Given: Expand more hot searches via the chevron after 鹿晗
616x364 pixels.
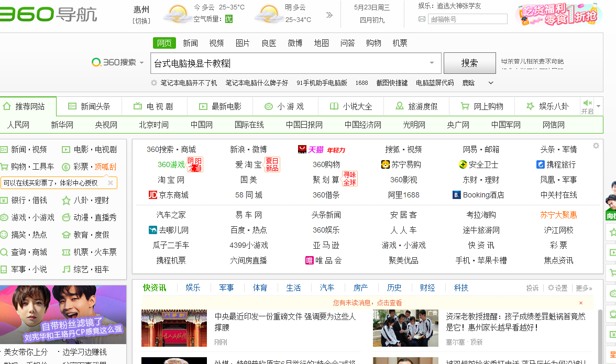Looking at the screenshot, I should (490, 82).
